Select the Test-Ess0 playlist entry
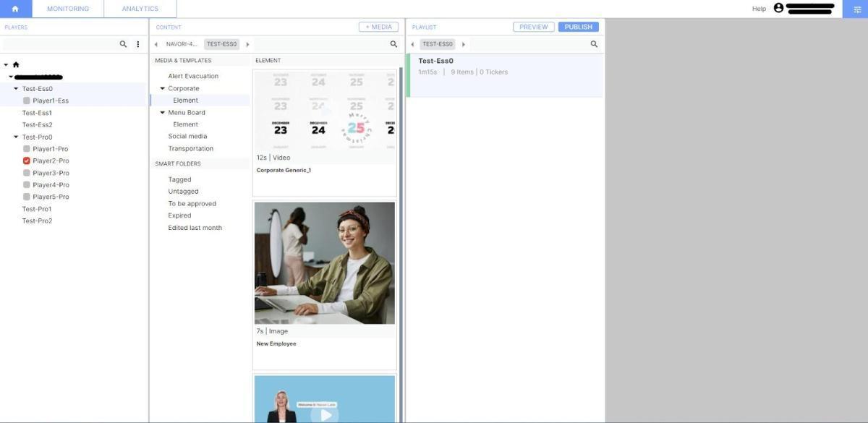 click(504, 74)
